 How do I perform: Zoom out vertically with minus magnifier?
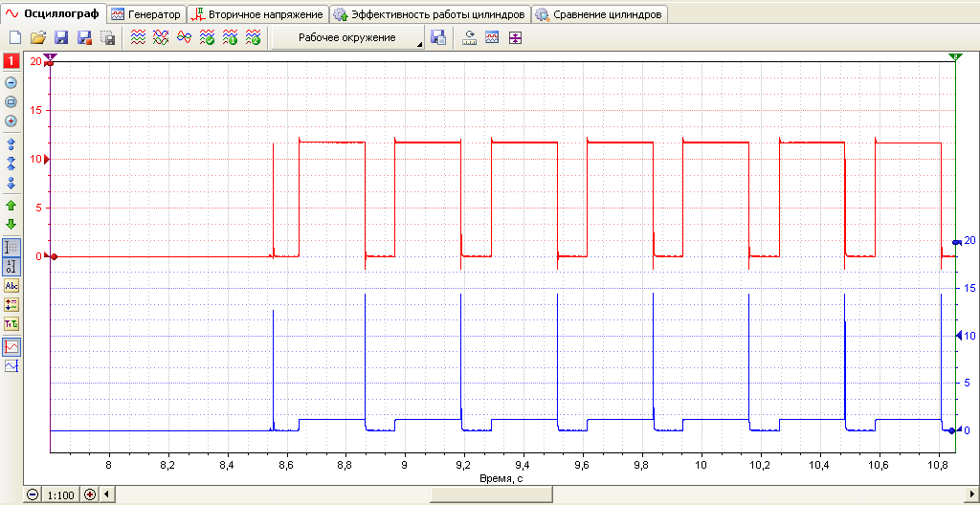pyautogui.click(x=11, y=82)
